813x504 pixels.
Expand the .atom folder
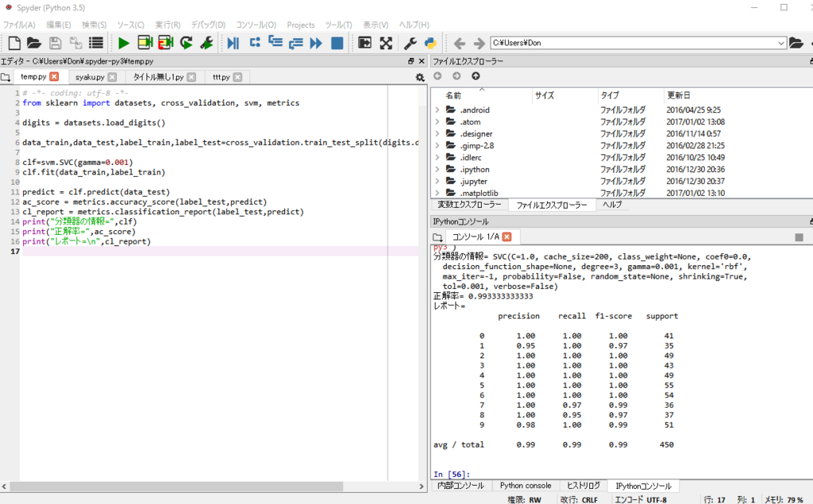click(437, 122)
